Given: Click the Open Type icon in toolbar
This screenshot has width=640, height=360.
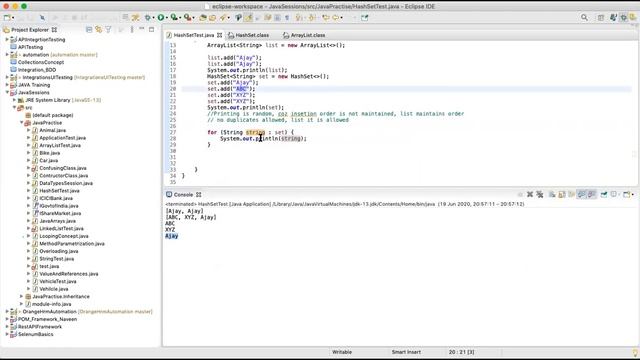Looking at the screenshot, I should (203, 18).
